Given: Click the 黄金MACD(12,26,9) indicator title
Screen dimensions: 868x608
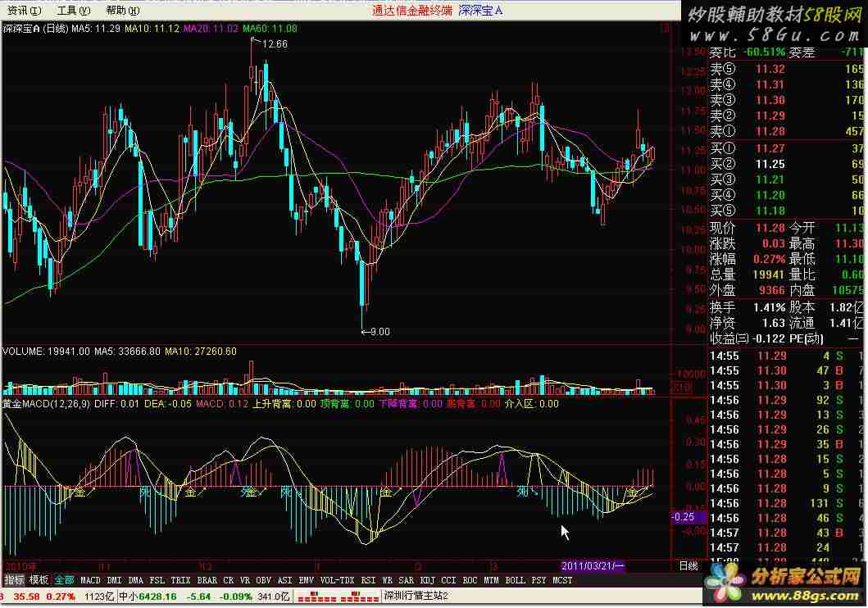Looking at the screenshot, I should (47, 404).
